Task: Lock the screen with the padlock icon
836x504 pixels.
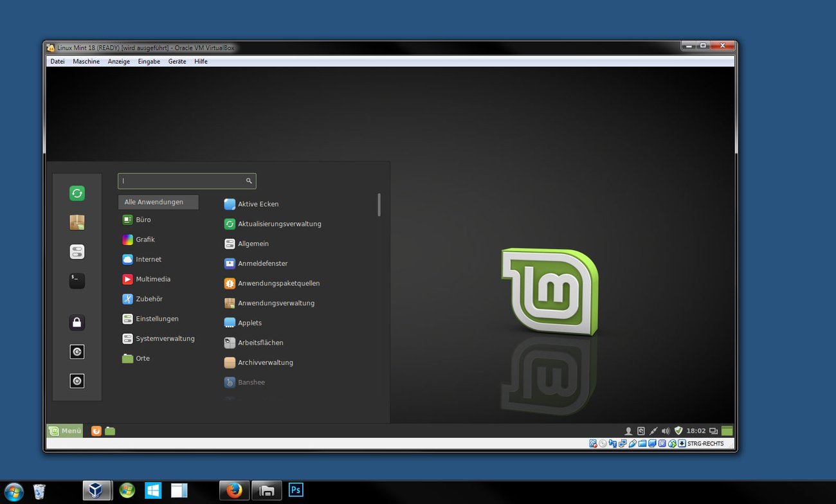Action: (x=77, y=322)
